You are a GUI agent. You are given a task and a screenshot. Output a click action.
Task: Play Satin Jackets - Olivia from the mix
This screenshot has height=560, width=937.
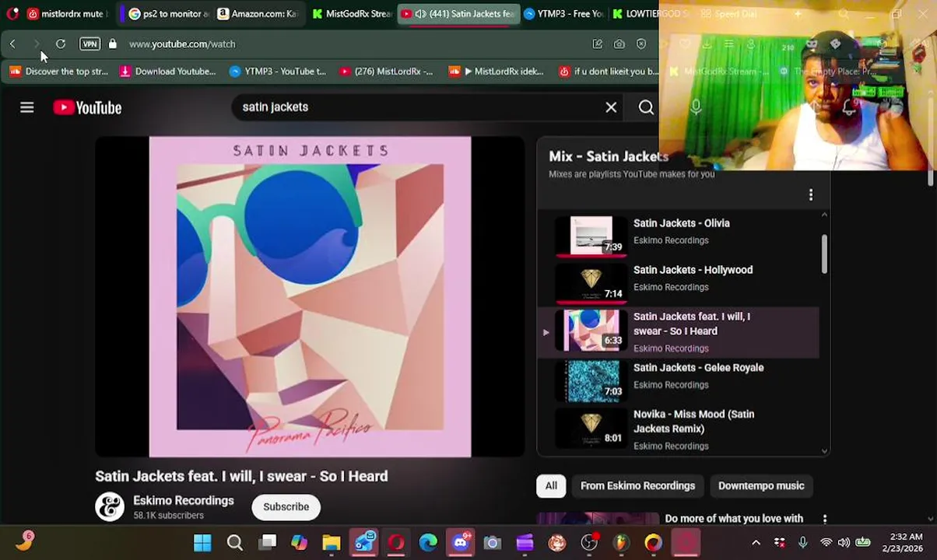(x=679, y=235)
